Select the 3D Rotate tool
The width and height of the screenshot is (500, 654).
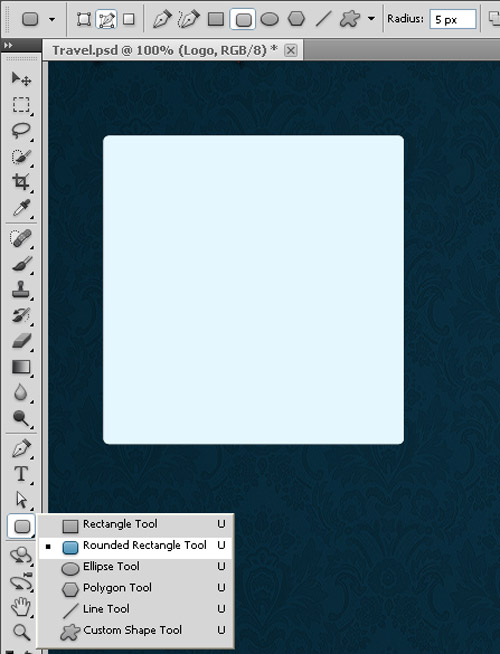[21, 556]
